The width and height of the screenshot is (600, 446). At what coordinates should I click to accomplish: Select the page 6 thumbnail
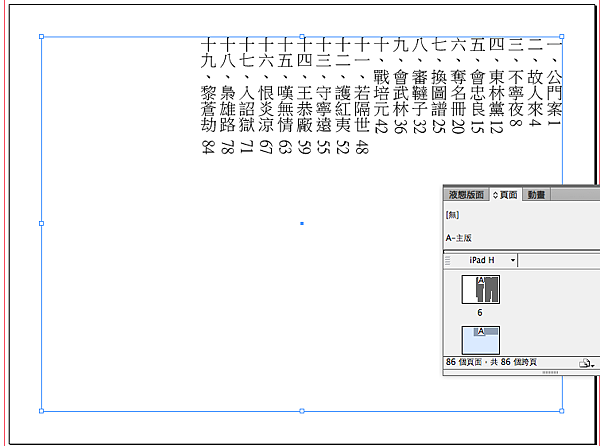coord(481,289)
